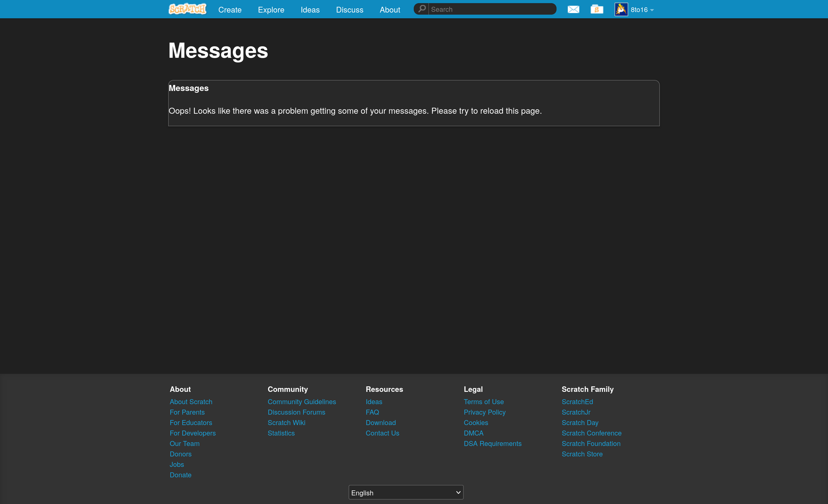
Task: Open Messages via the envelope icon
Action: pyautogui.click(x=573, y=9)
